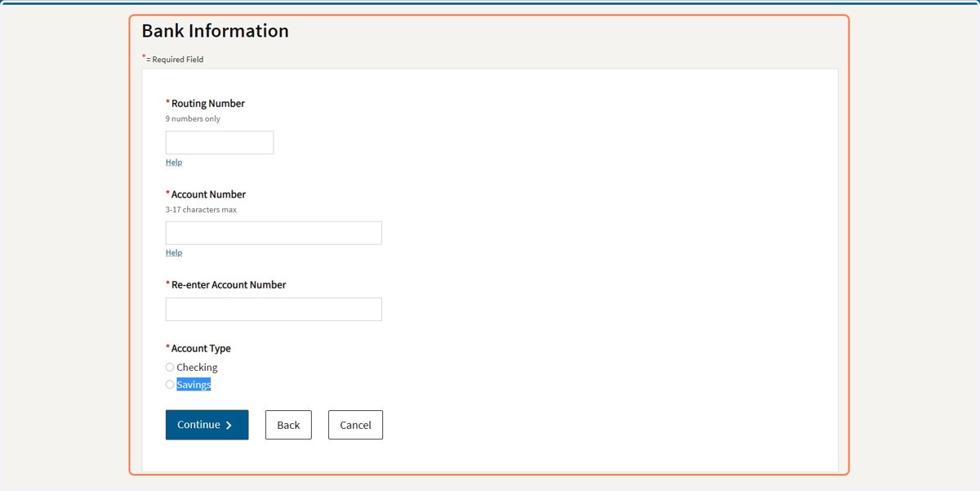Go back with the Back button
The height and width of the screenshot is (491, 980).
(x=288, y=425)
